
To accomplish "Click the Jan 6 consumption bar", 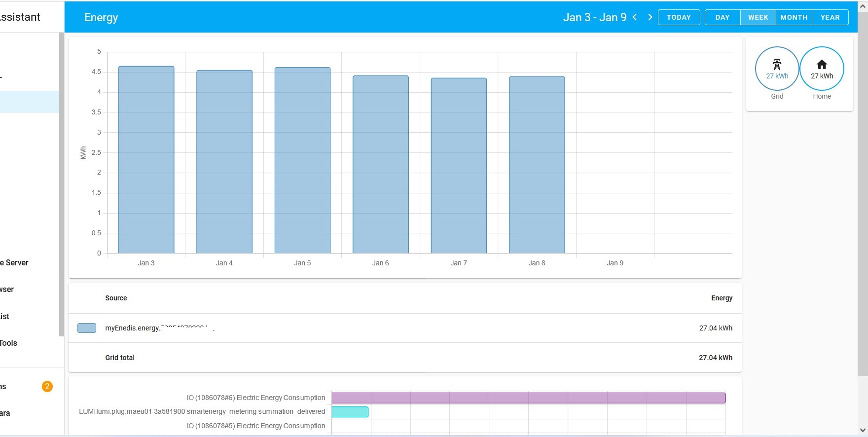I will (380, 165).
